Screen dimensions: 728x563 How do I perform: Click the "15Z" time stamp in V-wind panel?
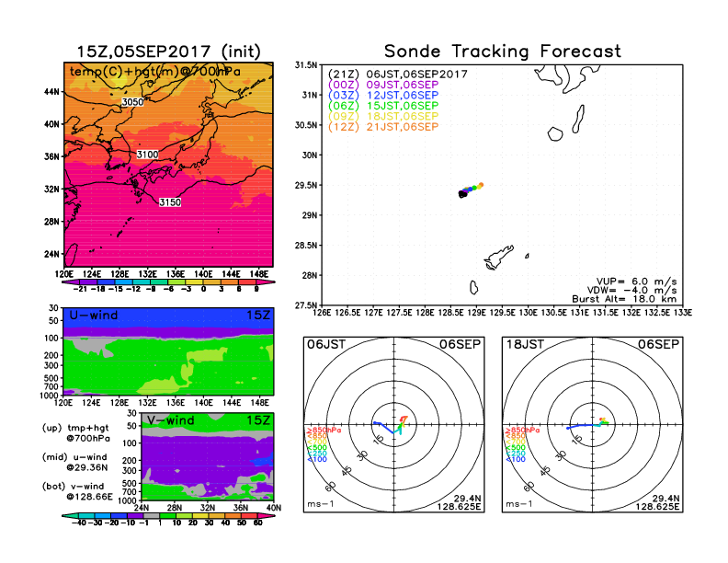click(258, 420)
